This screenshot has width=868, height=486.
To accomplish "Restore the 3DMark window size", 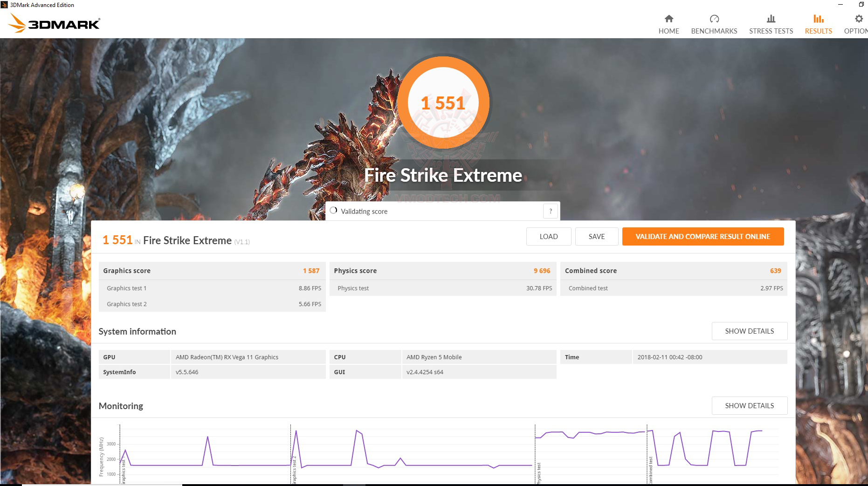I will click(861, 5).
